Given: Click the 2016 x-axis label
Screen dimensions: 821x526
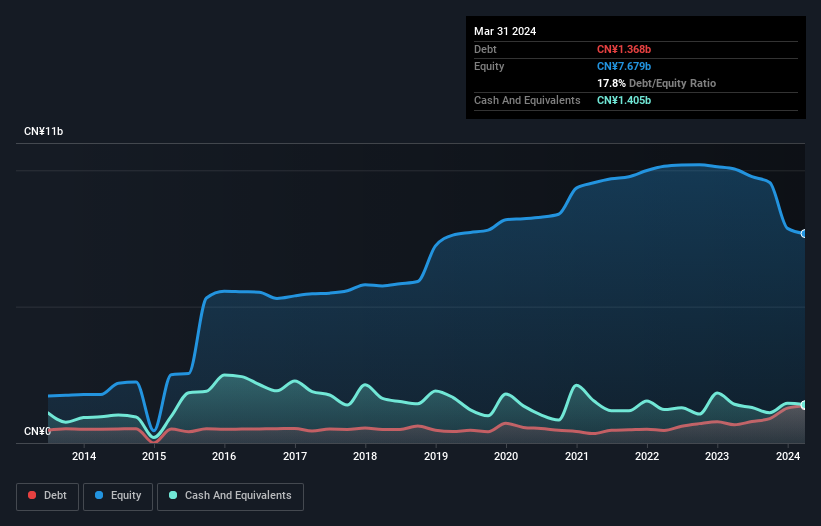Looking at the screenshot, I should tap(224, 456).
